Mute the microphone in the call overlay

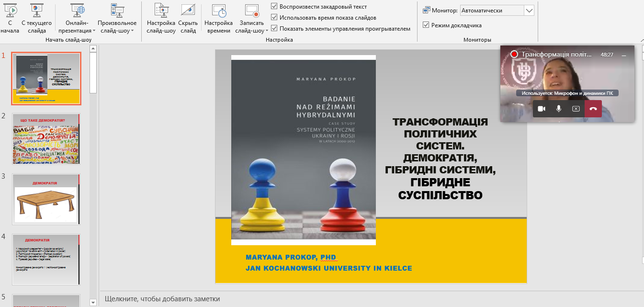coord(558,109)
